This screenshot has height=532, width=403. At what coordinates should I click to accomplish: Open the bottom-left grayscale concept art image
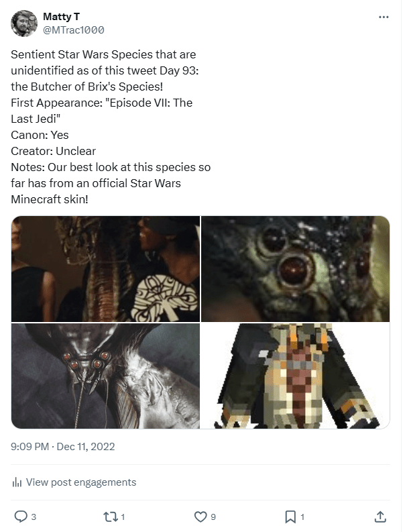coord(105,376)
